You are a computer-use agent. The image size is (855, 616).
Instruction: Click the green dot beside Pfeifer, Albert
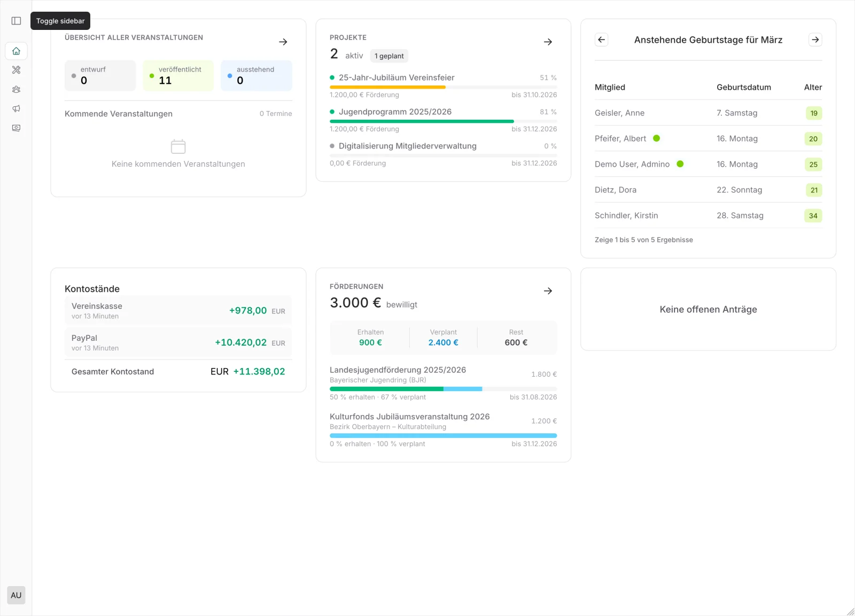tap(656, 138)
